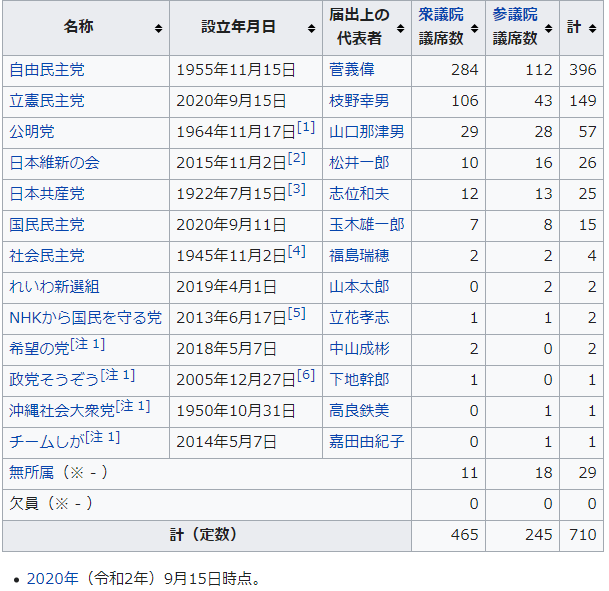This screenshot has height=591, width=609.
Task: Open representative 志位和夫 link
Action: pyautogui.click(x=359, y=194)
